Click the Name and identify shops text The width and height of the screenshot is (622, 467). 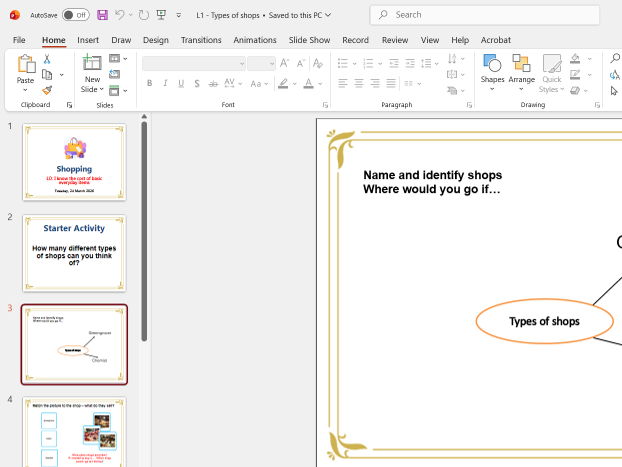click(432, 175)
